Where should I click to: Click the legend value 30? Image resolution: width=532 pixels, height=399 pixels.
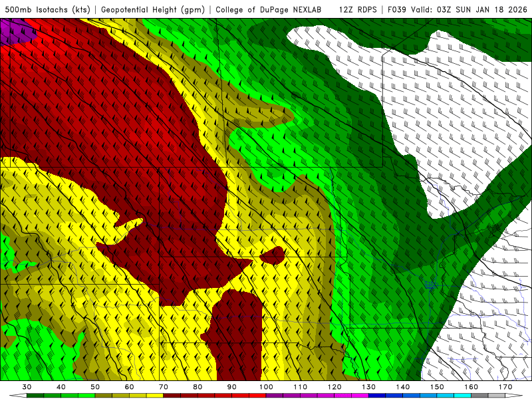point(27,387)
